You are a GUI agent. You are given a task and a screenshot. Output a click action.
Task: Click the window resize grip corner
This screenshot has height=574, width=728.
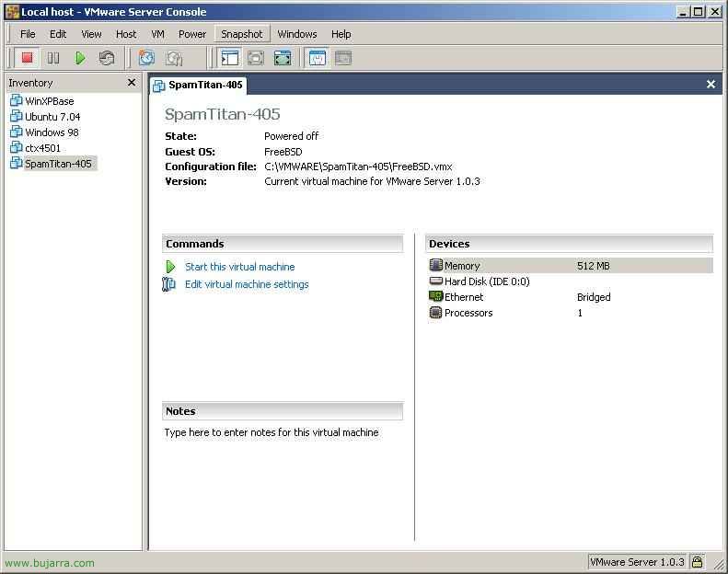click(x=719, y=564)
